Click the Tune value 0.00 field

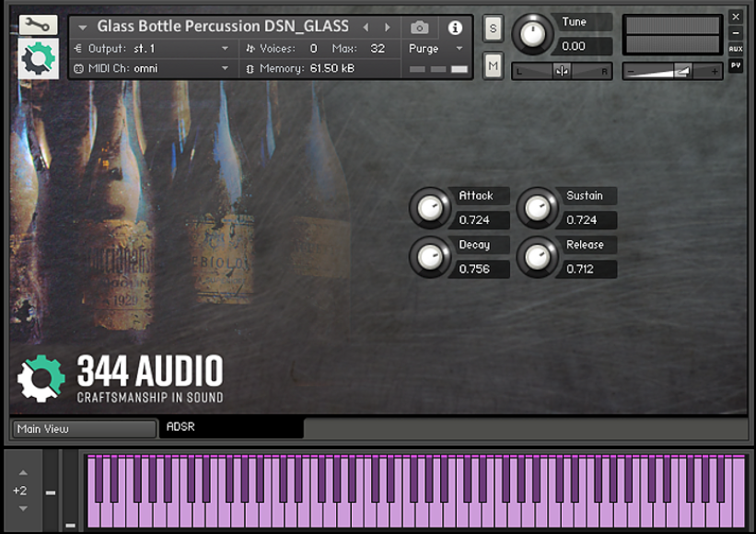(x=585, y=46)
